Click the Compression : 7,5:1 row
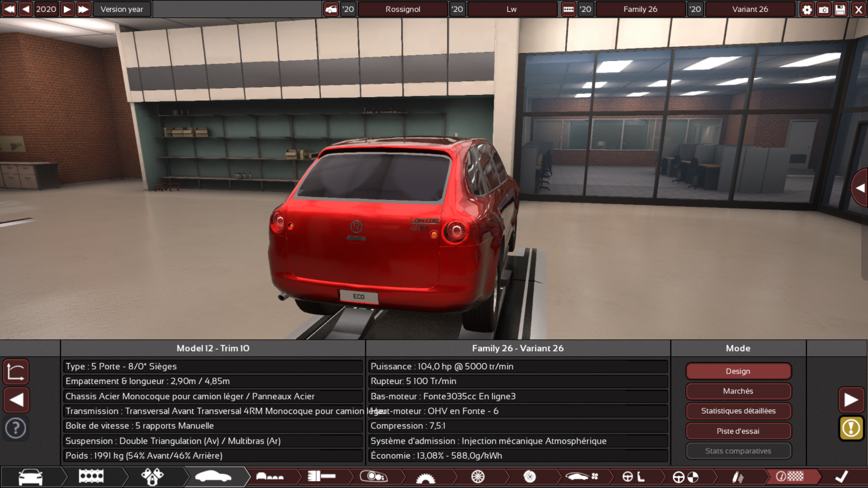The width and height of the screenshot is (868, 488). [518, 426]
